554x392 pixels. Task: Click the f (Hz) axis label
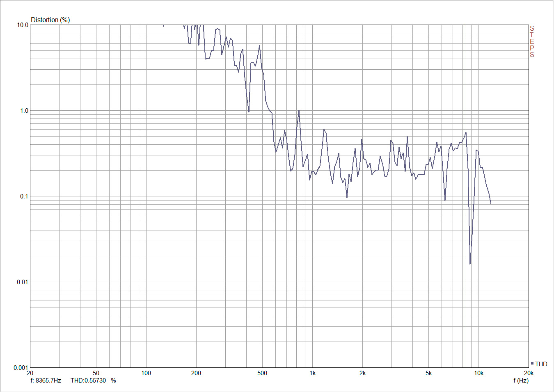(521, 380)
